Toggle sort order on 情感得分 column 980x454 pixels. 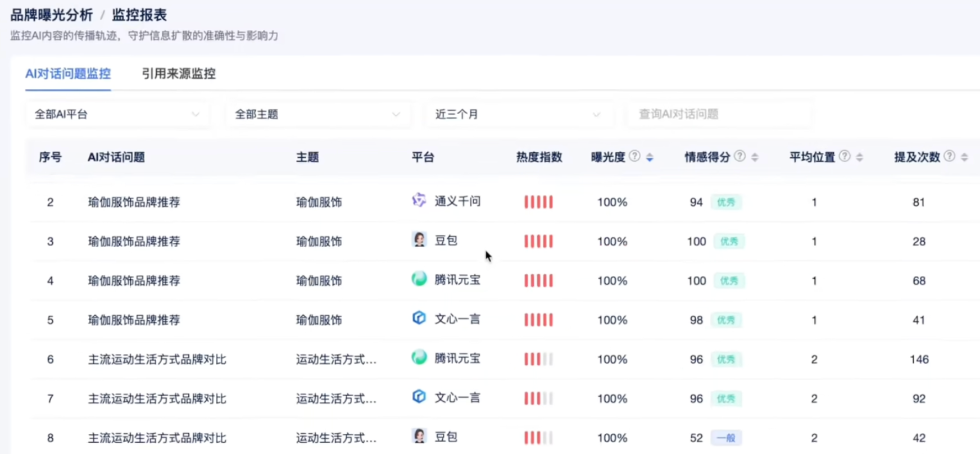755,157
